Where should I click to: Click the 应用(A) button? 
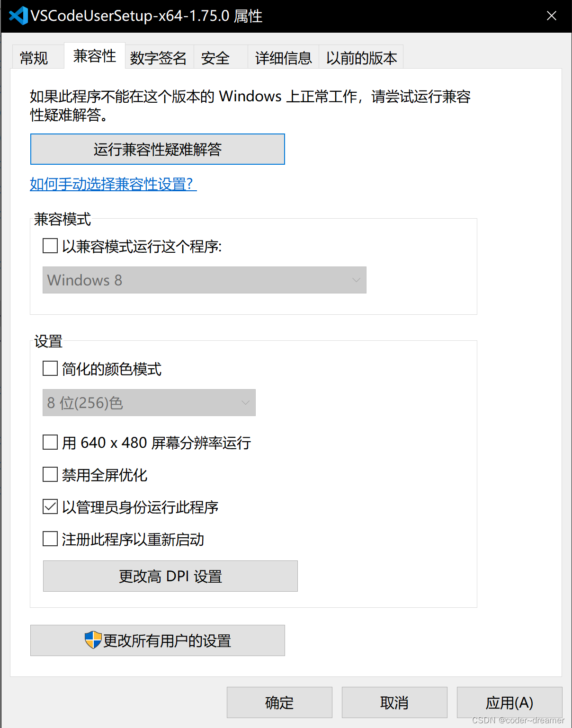click(509, 702)
